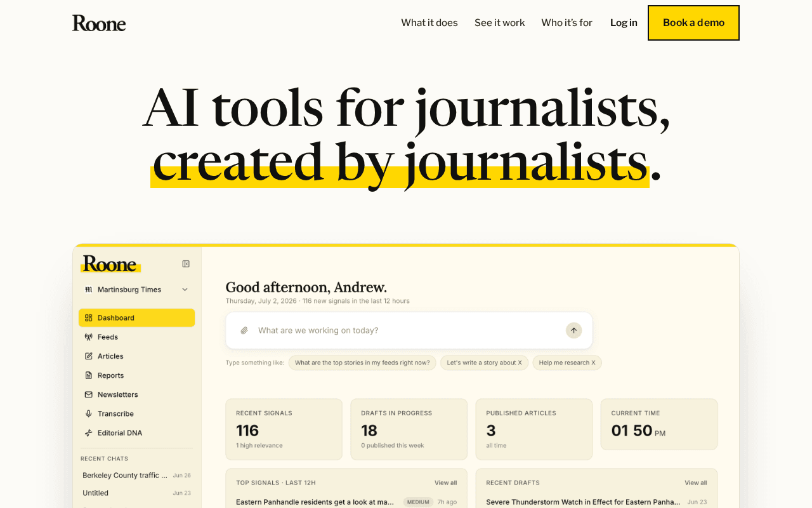This screenshot has width=812, height=508.
Task: Click the Reports document icon
Action: (88, 375)
